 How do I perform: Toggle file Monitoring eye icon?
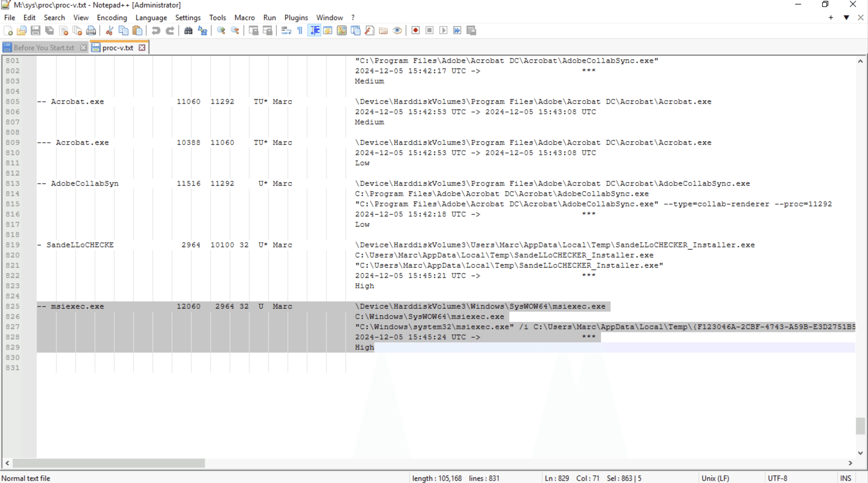(x=397, y=31)
